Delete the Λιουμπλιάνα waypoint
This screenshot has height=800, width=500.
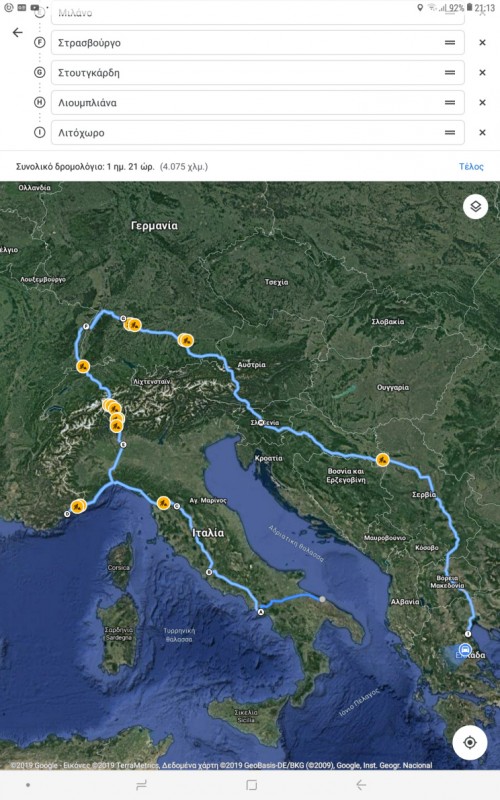point(482,103)
